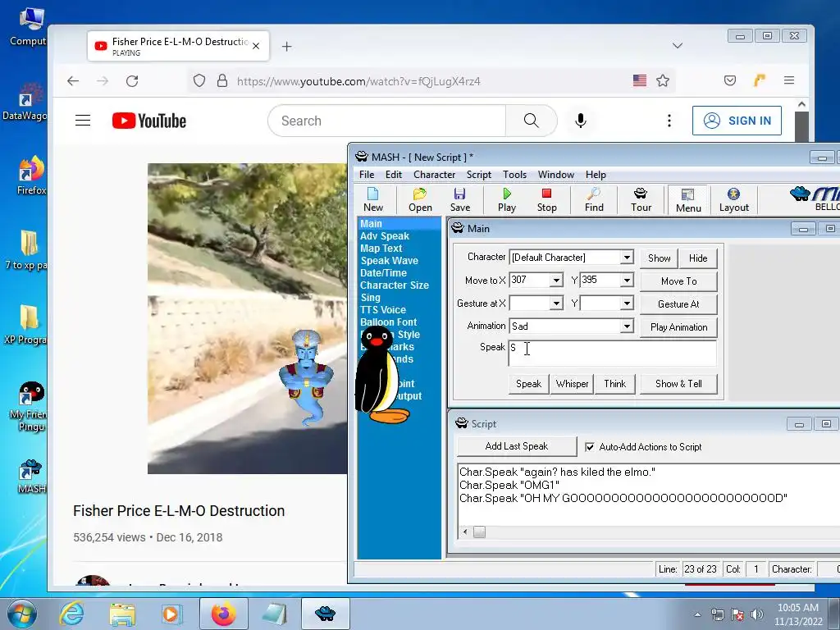Open YouTube settings three-dot menu
The width and height of the screenshot is (840, 630).
point(669,121)
